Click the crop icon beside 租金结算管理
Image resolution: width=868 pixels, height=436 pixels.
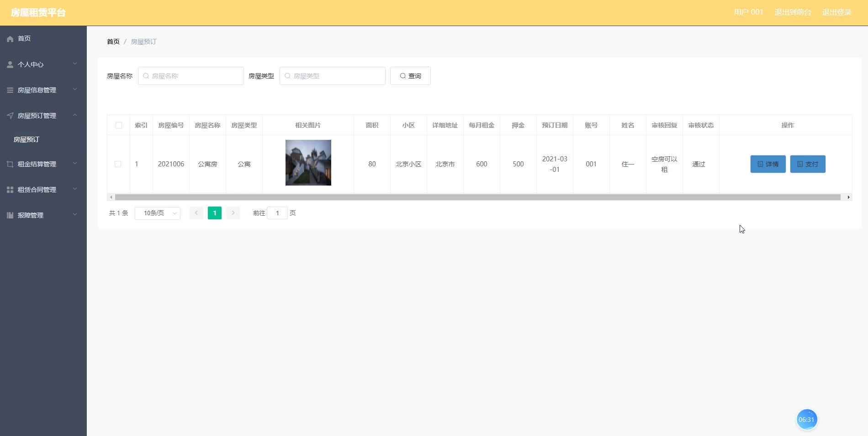(x=10, y=164)
